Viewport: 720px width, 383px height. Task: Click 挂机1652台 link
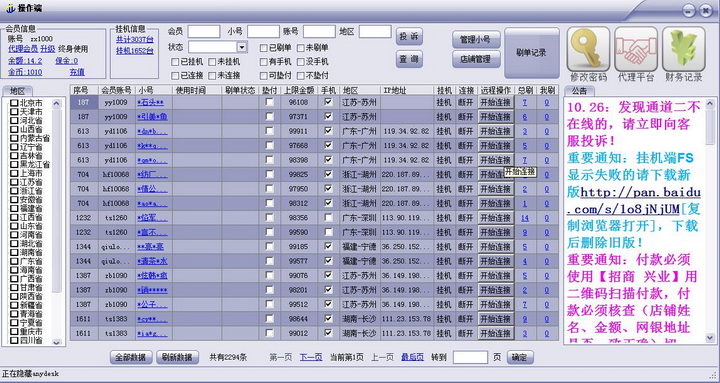tap(135, 51)
